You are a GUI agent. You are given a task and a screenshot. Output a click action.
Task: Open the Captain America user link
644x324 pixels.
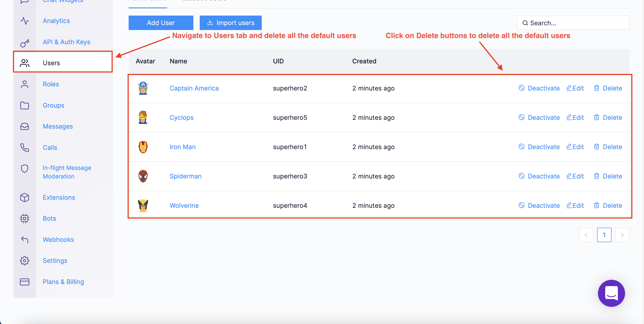(194, 88)
